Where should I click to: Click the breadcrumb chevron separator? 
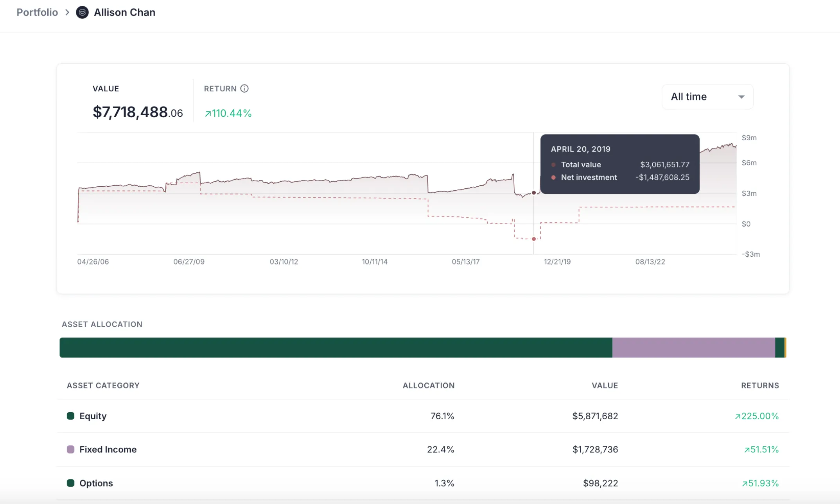point(67,13)
